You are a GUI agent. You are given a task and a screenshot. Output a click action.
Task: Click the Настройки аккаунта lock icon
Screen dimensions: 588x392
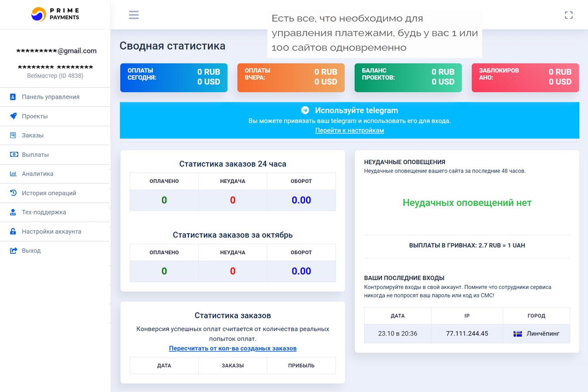[13, 231]
